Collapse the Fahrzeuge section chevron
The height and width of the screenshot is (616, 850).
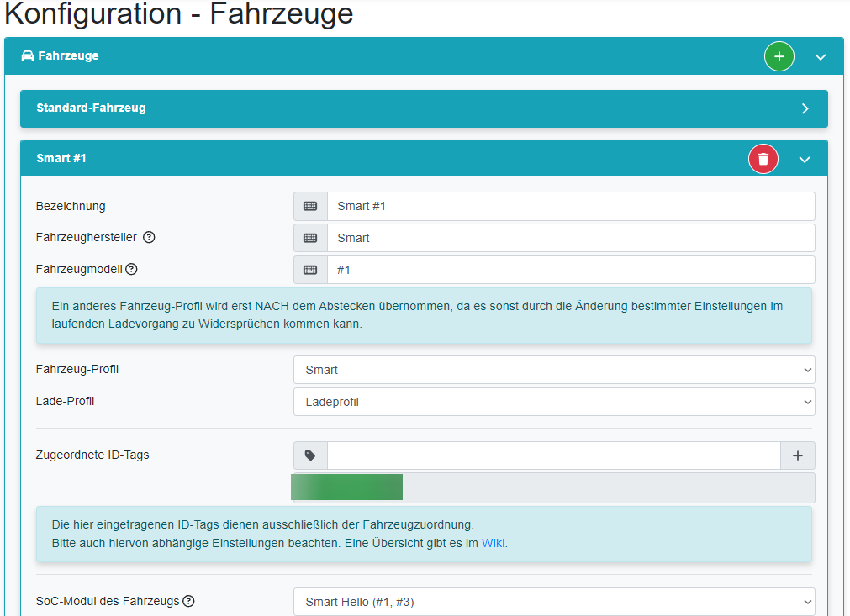[x=821, y=57]
